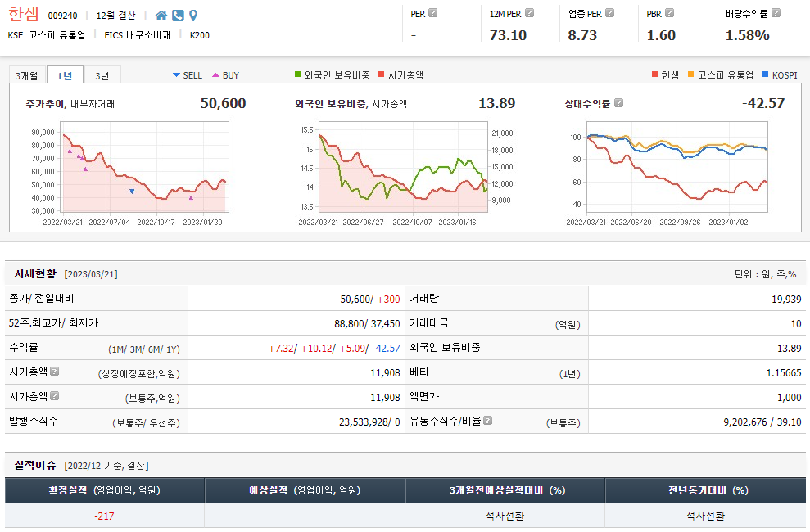Image resolution: width=810 pixels, height=532 pixels.
Task: Click the 수익률 row label
Action: 23,347
